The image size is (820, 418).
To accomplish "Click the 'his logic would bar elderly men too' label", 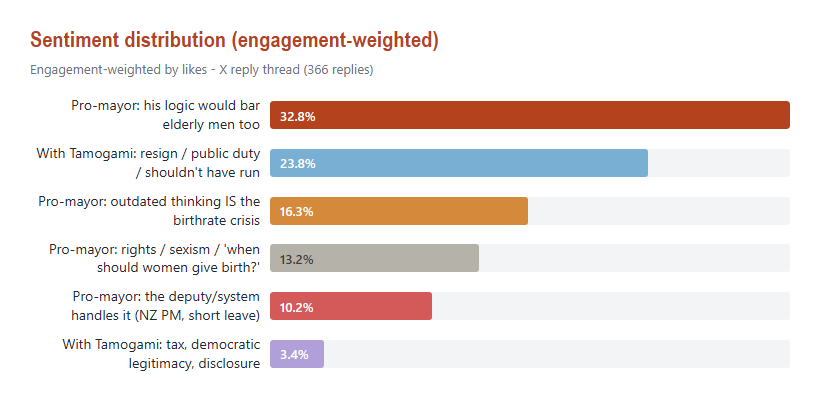I will tap(165, 115).
